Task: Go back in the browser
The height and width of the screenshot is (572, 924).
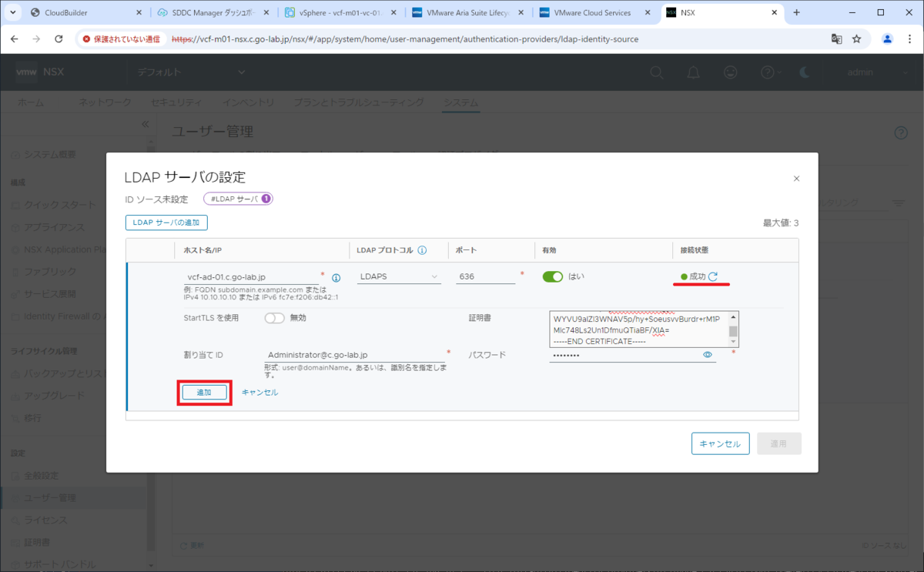Action: 15,38
